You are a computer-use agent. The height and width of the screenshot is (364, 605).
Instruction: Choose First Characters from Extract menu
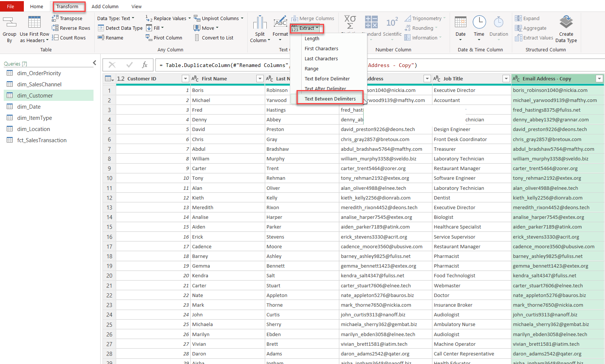[321, 48]
